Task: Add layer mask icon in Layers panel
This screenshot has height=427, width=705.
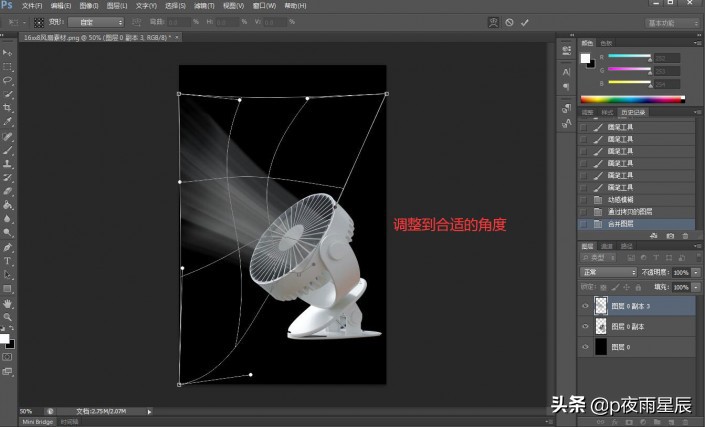Action: click(629, 422)
